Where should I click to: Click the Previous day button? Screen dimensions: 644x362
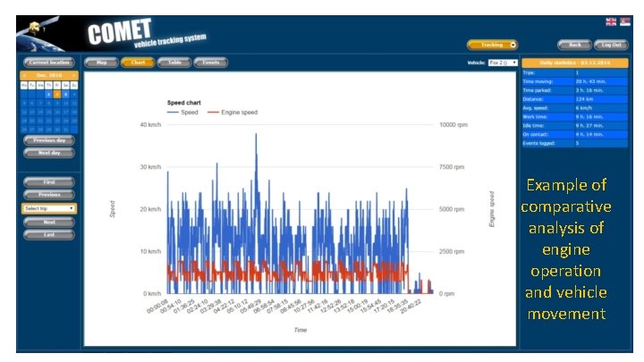point(49,140)
